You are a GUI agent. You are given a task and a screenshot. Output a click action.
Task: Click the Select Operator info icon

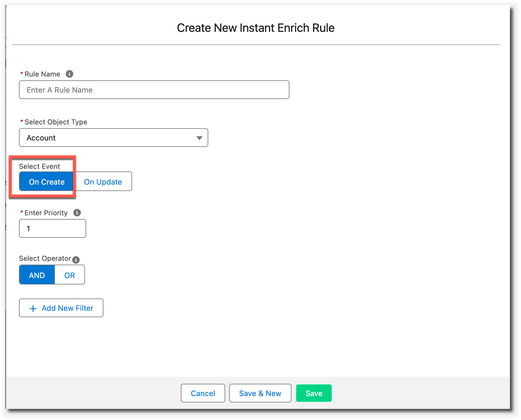76,260
